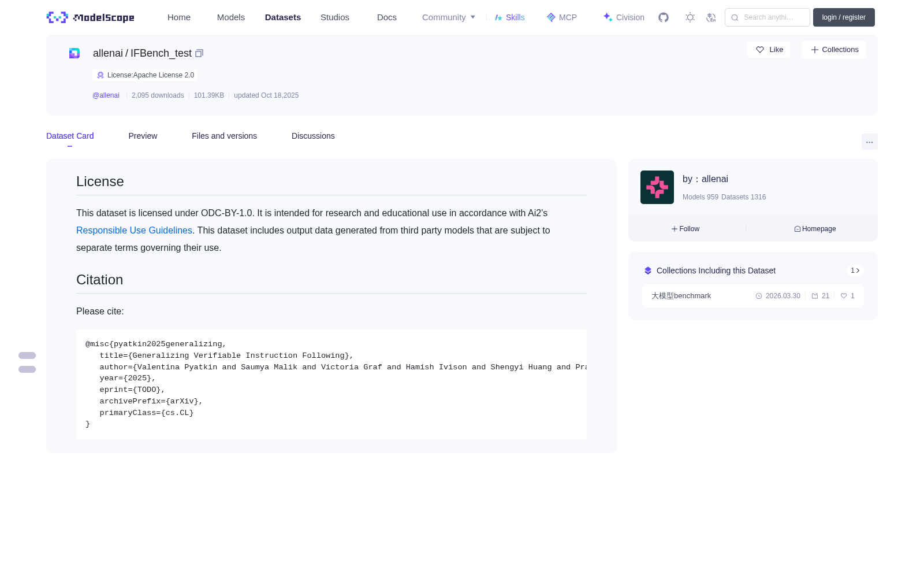This screenshot has width=924, height=578.
Task: Click the 101.39KB file size text
Action: [209, 95]
